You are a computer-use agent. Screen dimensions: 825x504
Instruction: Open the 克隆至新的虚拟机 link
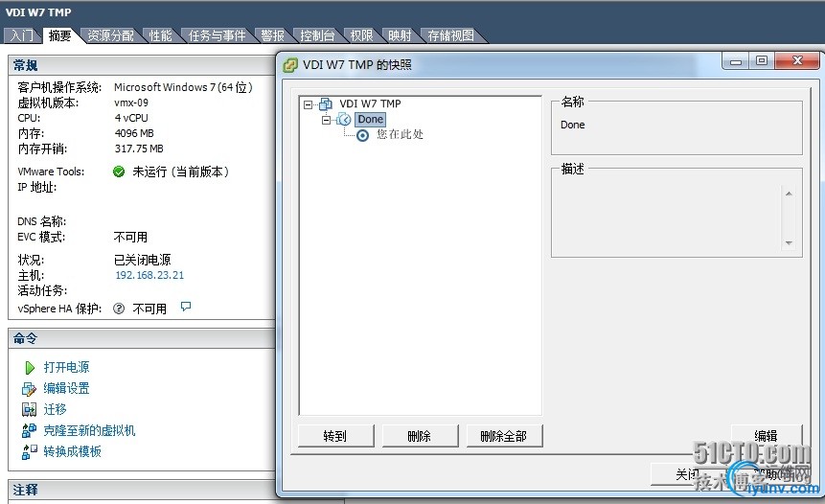[x=89, y=430]
